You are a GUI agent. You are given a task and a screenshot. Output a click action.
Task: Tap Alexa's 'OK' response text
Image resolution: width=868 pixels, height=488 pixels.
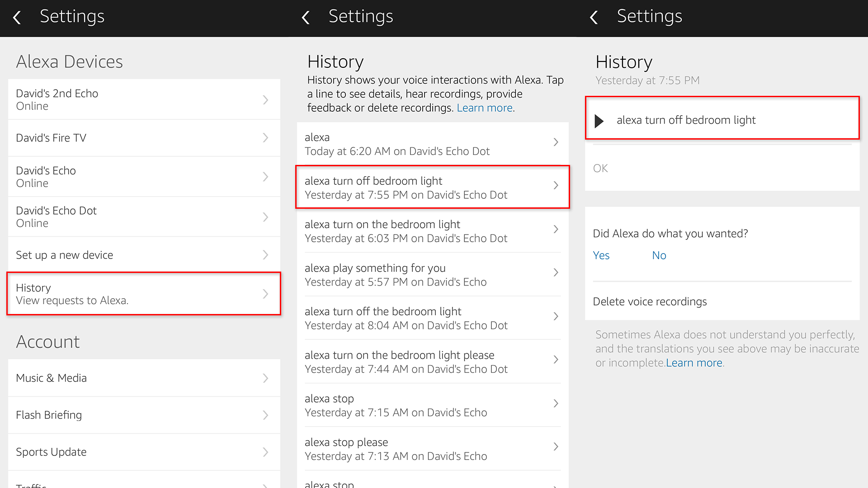point(600,169)
